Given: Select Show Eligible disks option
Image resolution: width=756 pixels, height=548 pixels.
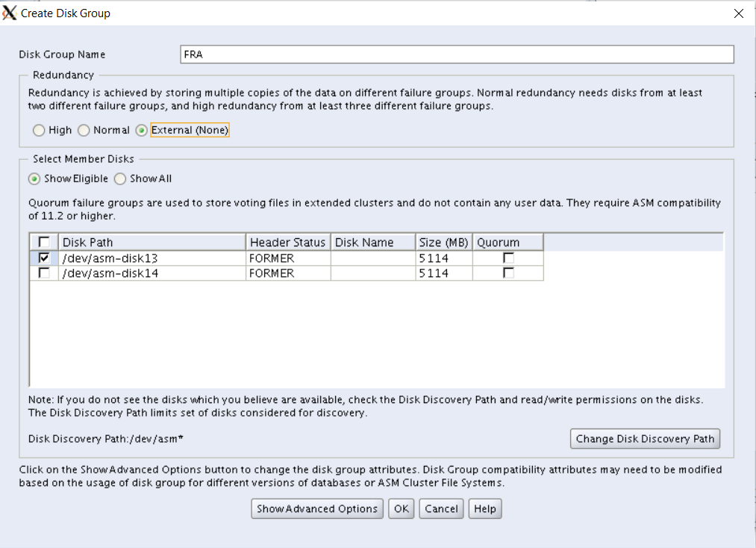Looking at the screenshot, I should pos(34,179).
